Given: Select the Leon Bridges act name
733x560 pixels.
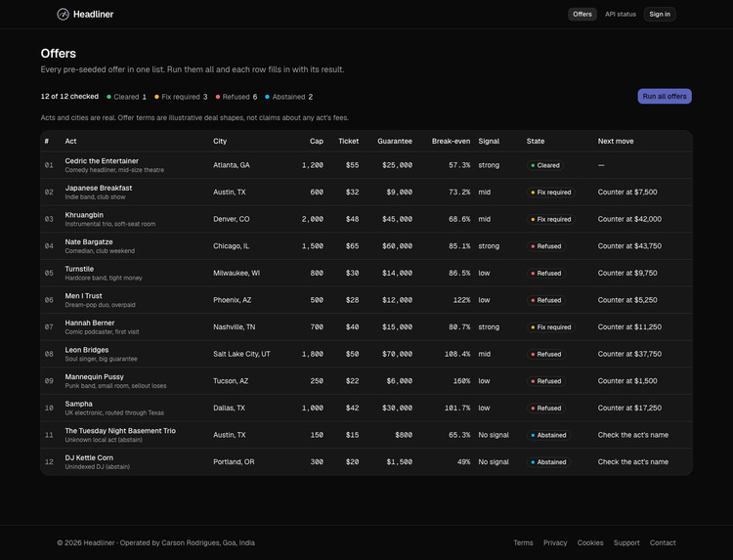Looking at the screenshot, I should tap(86, 350).
